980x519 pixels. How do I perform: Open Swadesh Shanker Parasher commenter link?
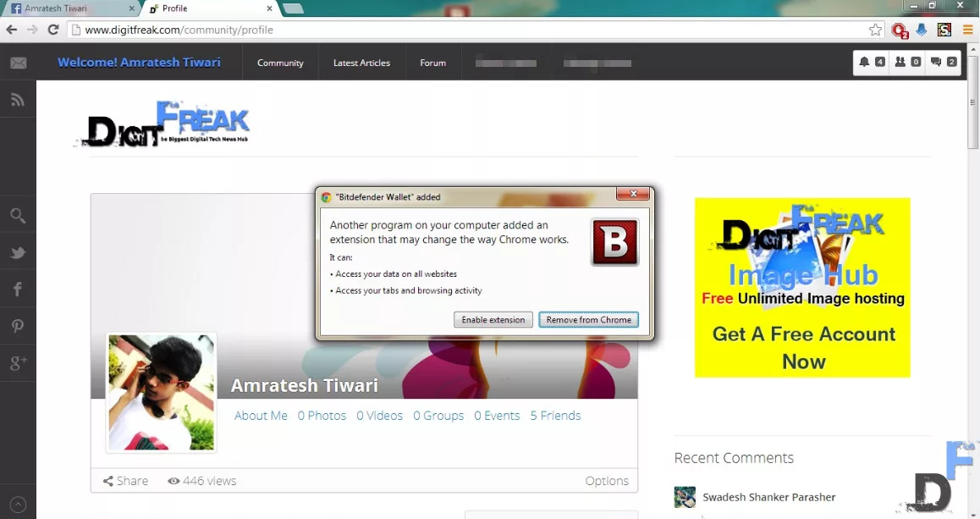tap(768, 497)
